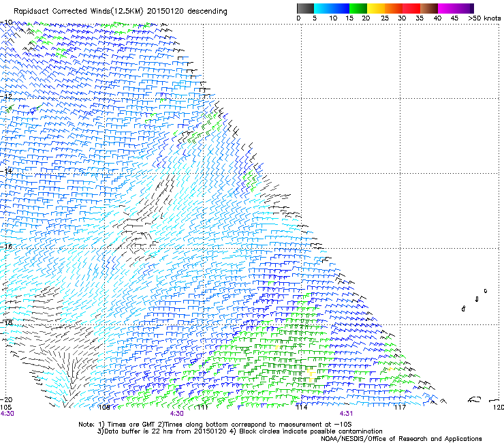
Task: Click the purple '4:31' time label
Action: click(346, 414)
